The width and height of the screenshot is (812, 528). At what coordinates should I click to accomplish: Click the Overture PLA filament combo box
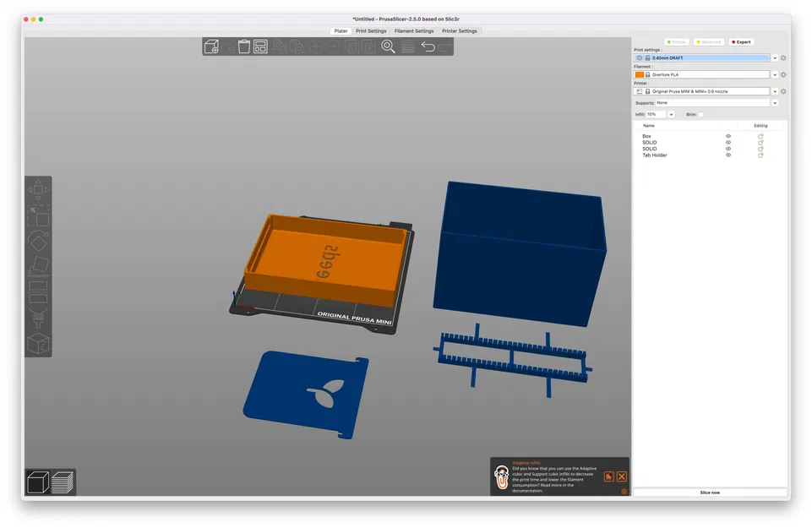701,74
